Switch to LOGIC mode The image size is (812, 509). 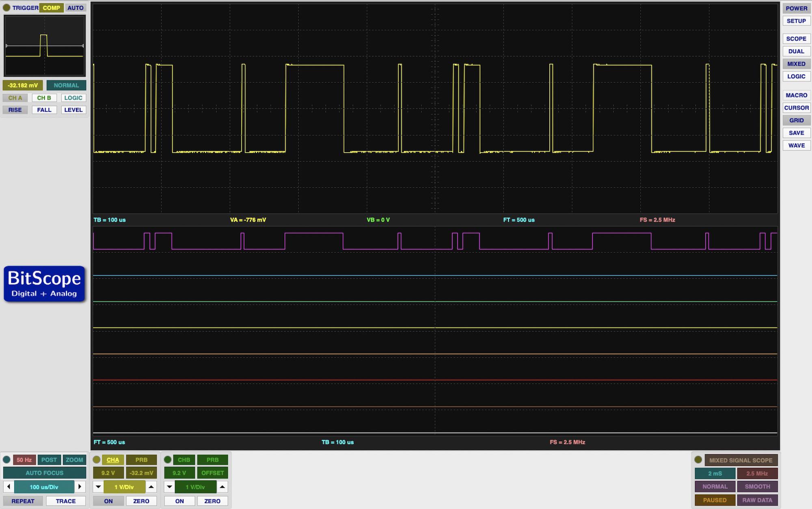click(x=796, y=76)
